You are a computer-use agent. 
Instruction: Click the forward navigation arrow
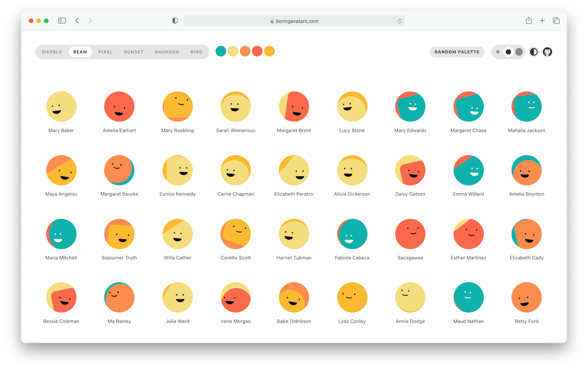(90, 21)
